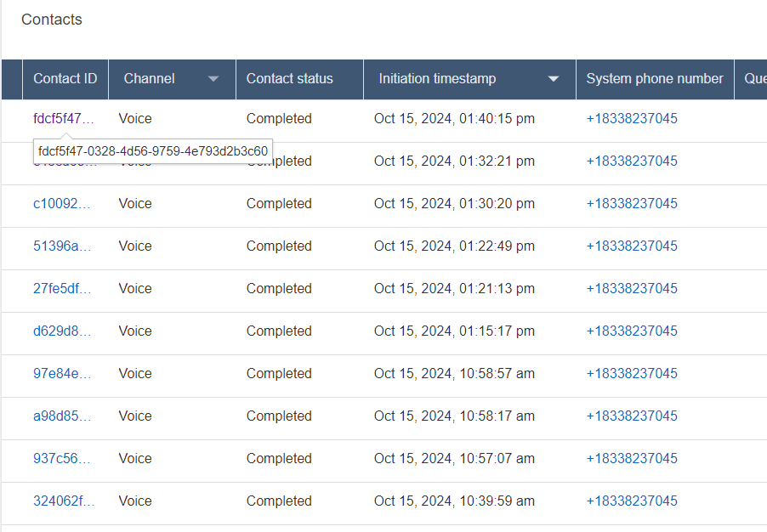This screenshot has height=532, width=767.
Task: Open contact ID c10092 link
Action: (64, 204)
